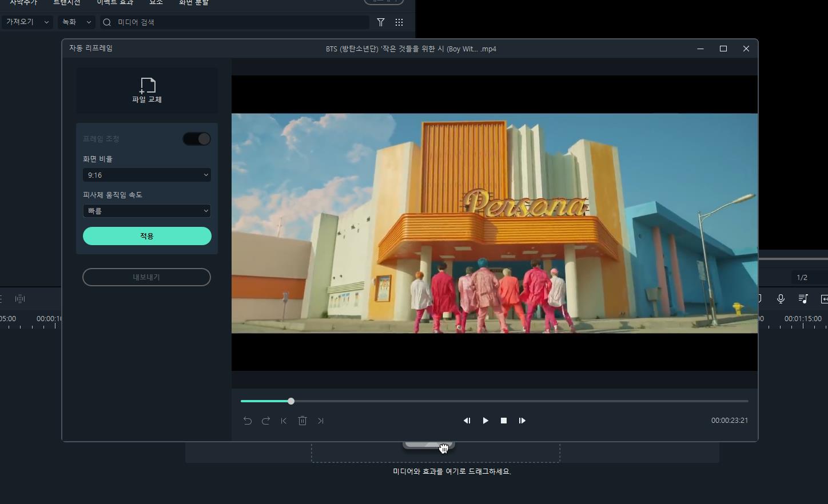This screenshot has width=828, height=504.
Task: Click the 내보내기 export button
Action: [146, 277]
